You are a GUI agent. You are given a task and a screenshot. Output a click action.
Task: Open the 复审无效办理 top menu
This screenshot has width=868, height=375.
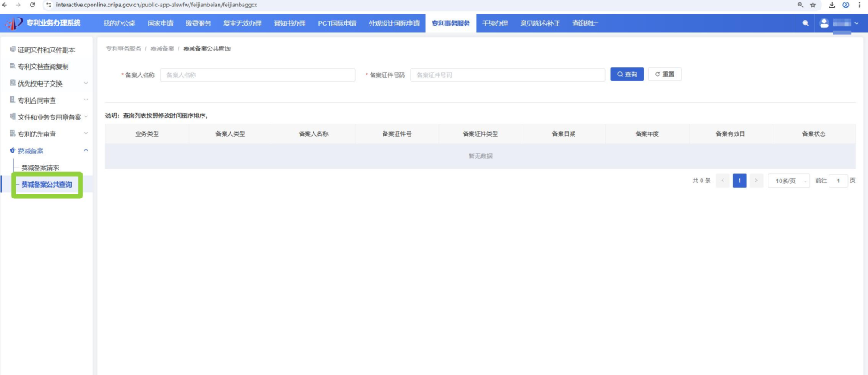242,24
